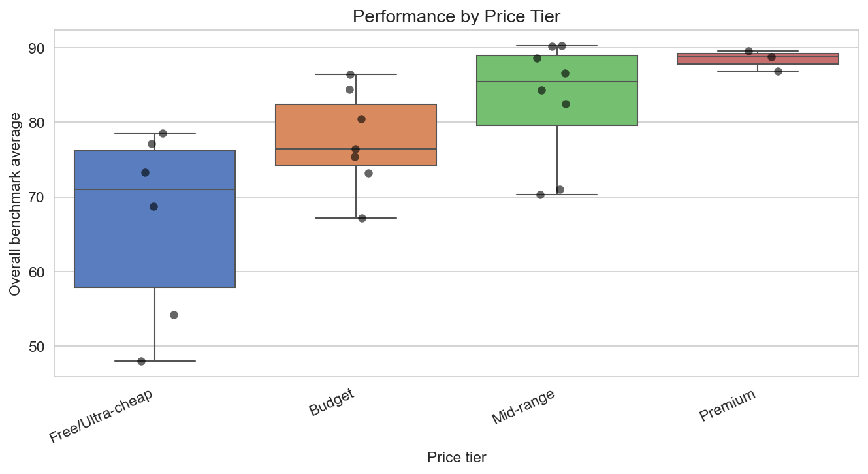Click the lowest data point in Free/Ultra-cheap
The image size is (868, 474).
[141, 361]
